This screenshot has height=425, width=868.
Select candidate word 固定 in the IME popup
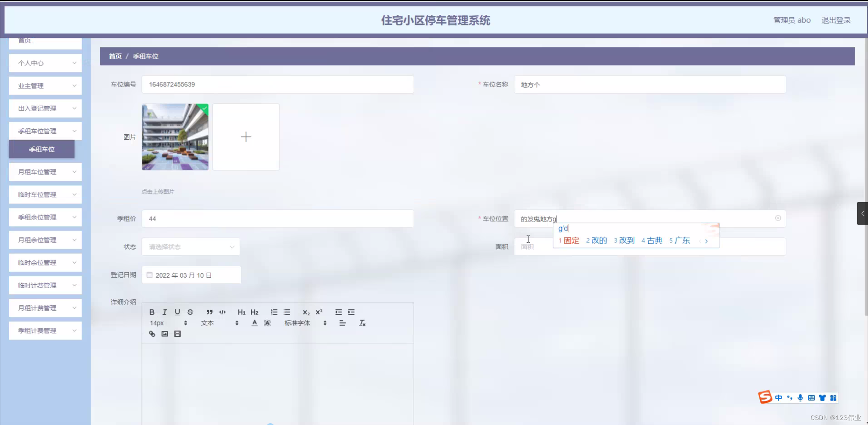tap(571, 241)
